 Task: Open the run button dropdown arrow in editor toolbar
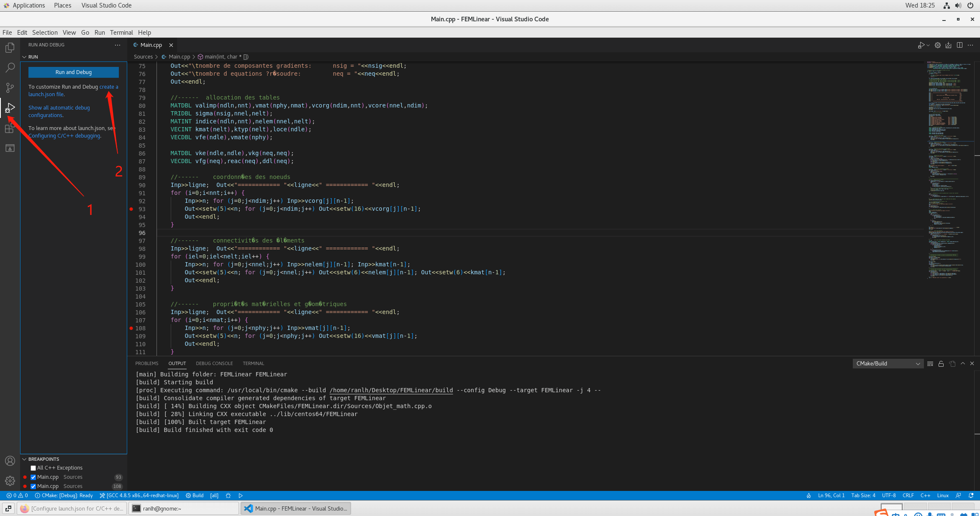coord(928,45)
